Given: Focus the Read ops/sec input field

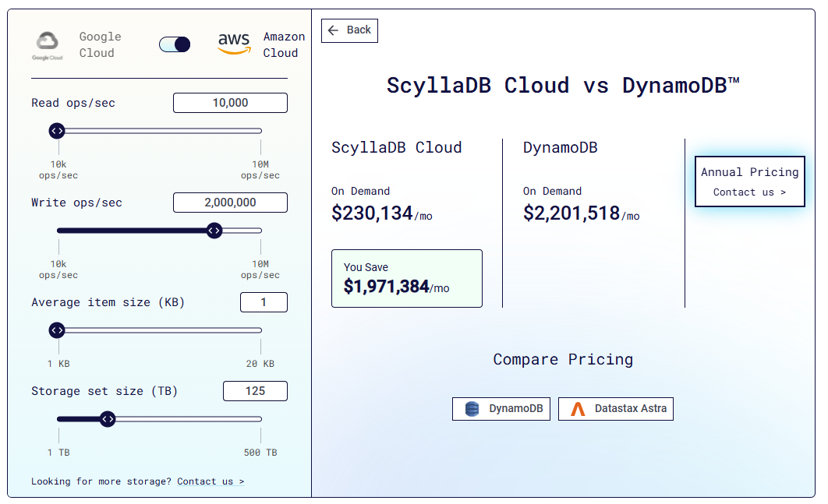Looking at the screenshot, I should coord(230,103).
